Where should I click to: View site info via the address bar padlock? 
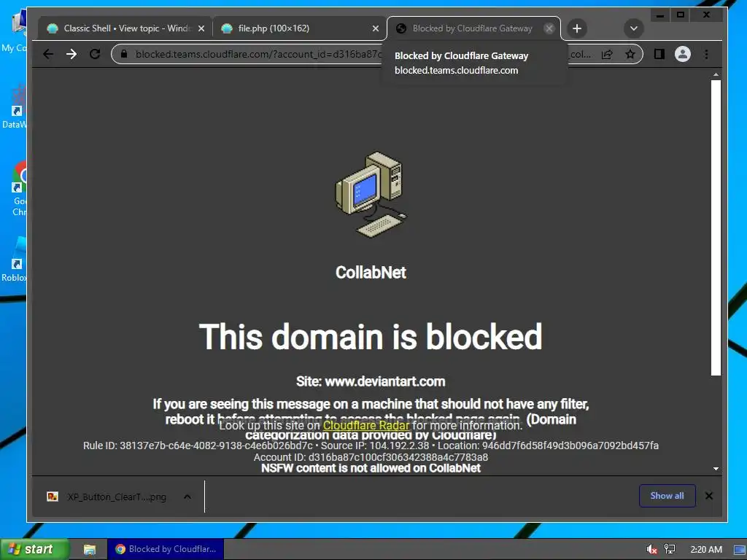(124, 54)
